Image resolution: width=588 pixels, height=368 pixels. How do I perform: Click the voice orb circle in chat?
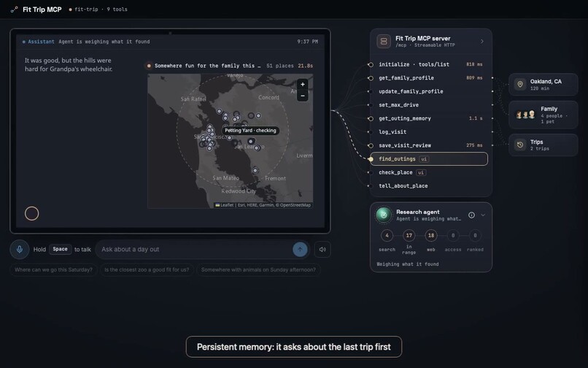pos(32,213)
